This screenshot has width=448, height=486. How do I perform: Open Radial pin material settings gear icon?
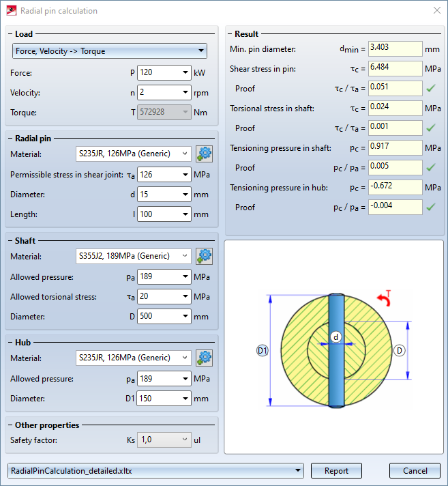point(204,154)
